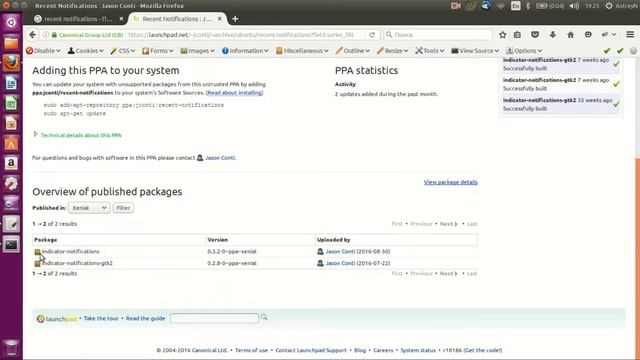This screenshot has height=360, width=640.
Task: Open the Jason Conti contact link
Action: [220, 158]
